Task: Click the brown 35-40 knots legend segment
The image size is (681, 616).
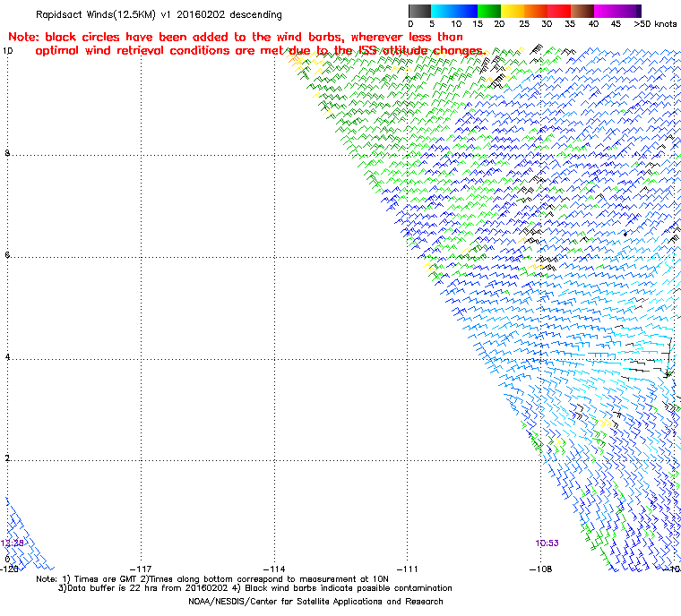Action: [x=582, y=11]
